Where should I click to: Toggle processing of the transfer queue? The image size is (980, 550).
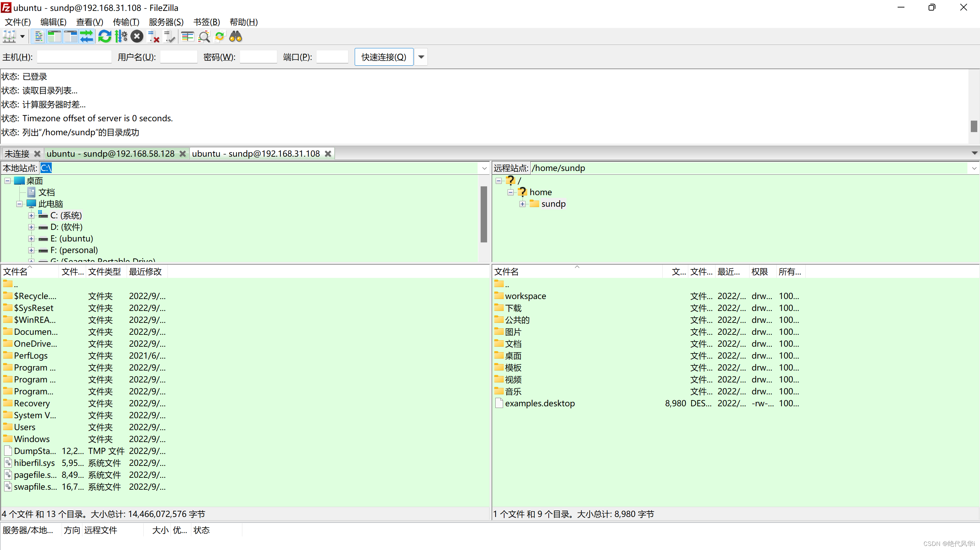pyautogui.click(x=121, y=36)
